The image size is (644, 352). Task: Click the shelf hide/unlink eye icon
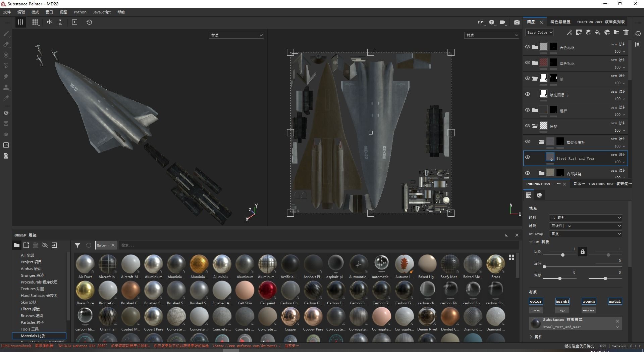click(45, 245)
